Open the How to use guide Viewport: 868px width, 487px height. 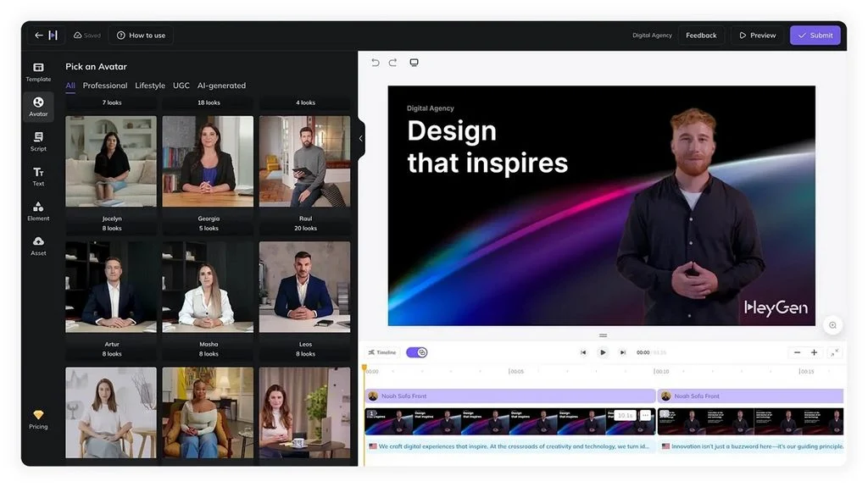click(x=142, y=36)
